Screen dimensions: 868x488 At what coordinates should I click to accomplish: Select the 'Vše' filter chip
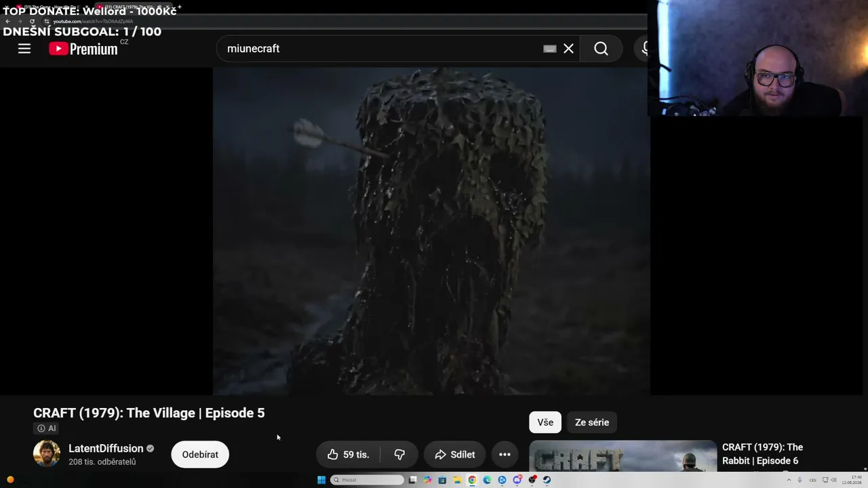click(545, 422)
